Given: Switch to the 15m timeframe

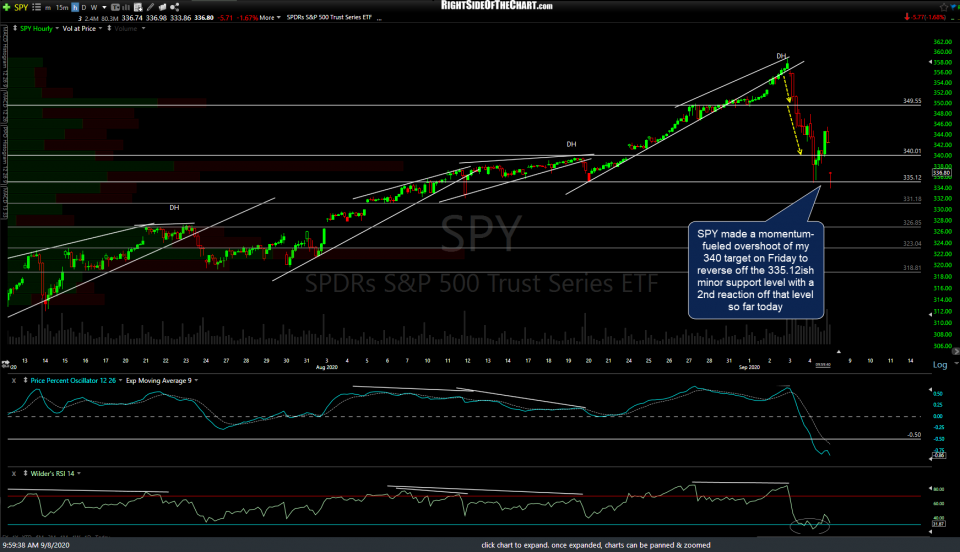Looking at the screenshot, I should click(x=62, y=7).
